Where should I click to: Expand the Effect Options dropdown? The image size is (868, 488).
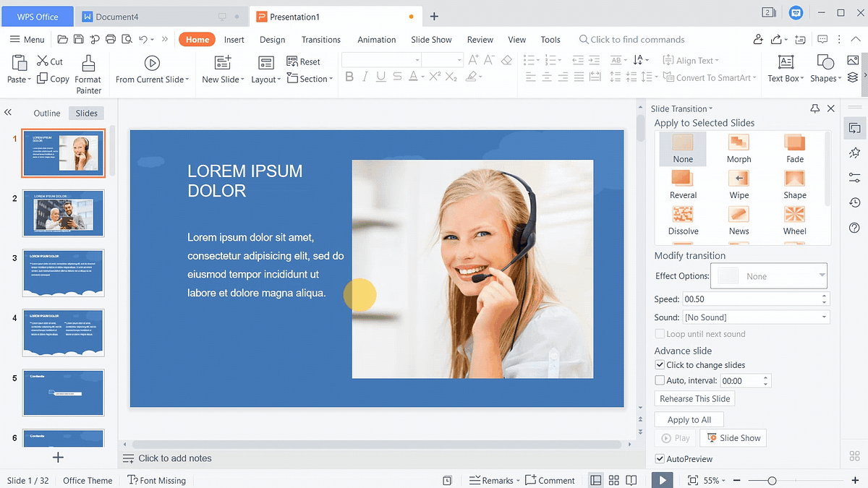pyautogui.click(x=822, y=275)
